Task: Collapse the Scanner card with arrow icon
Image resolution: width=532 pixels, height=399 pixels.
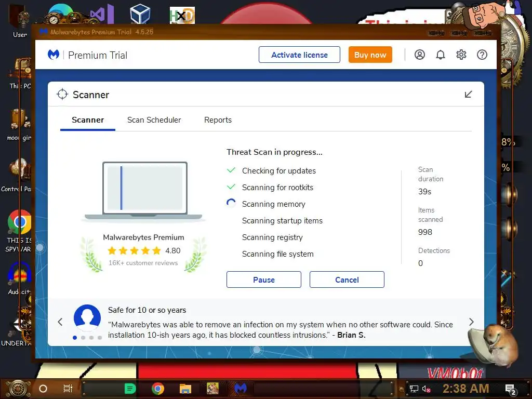Action: click(x=468, y=95)
